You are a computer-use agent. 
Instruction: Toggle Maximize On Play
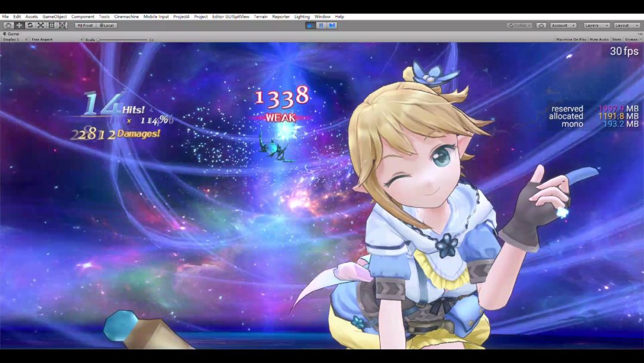click(x=571, y=39)
